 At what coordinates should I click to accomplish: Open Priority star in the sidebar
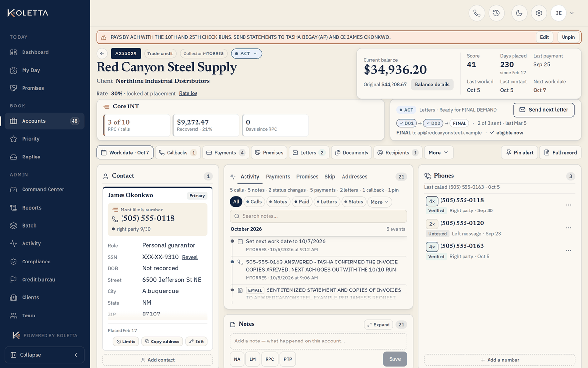coord(45,139)
